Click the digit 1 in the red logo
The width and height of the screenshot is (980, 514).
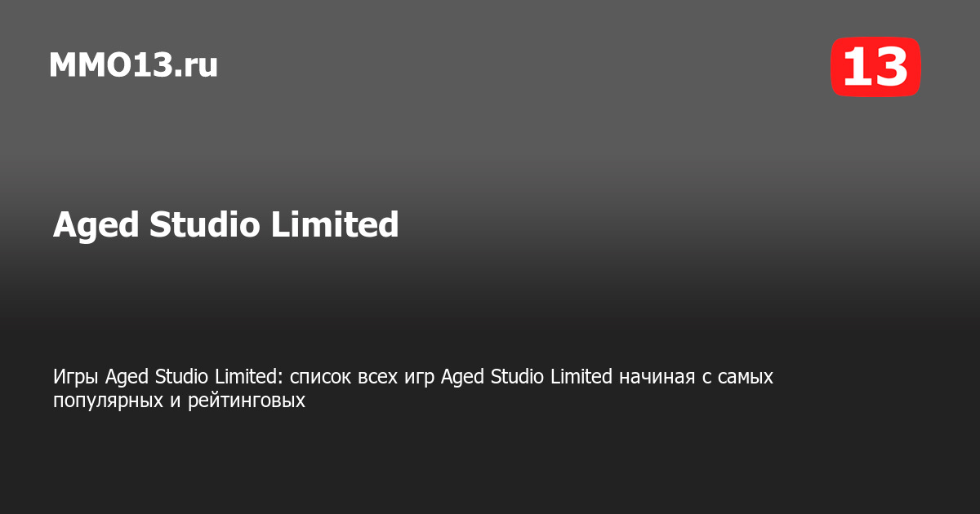point(856,67)
